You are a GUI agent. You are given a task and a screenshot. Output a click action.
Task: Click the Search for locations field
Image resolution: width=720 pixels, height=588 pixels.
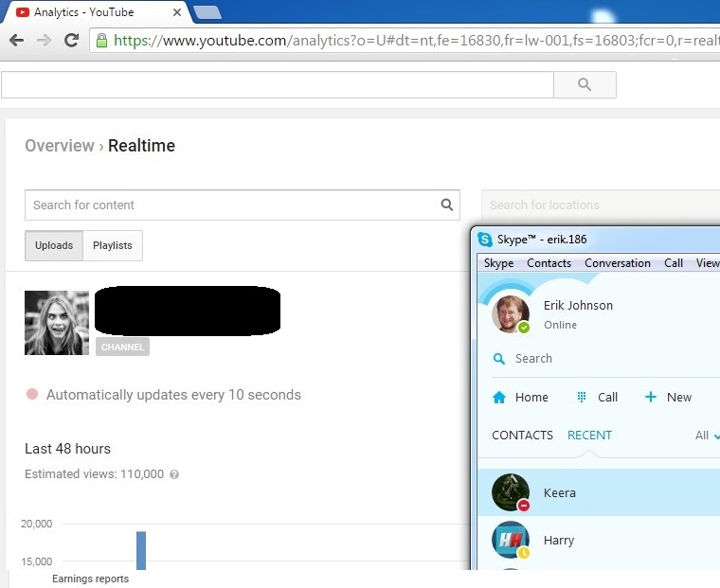601,205
